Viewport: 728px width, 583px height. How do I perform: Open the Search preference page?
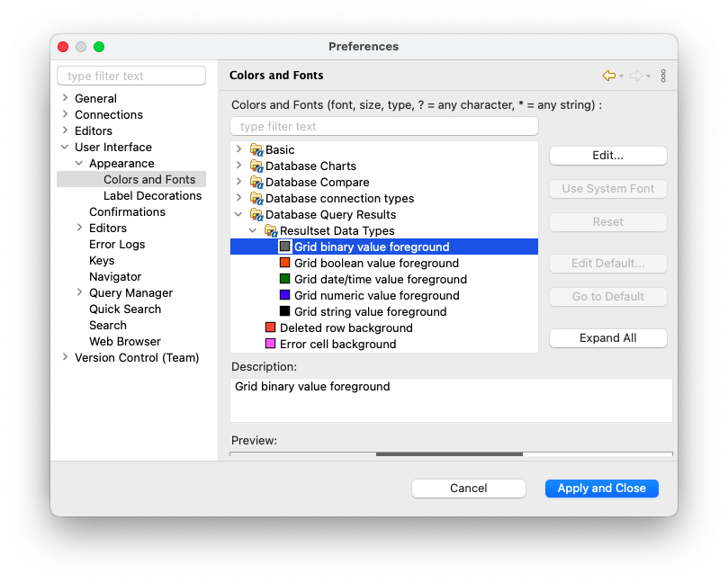[x=108, y=326]
